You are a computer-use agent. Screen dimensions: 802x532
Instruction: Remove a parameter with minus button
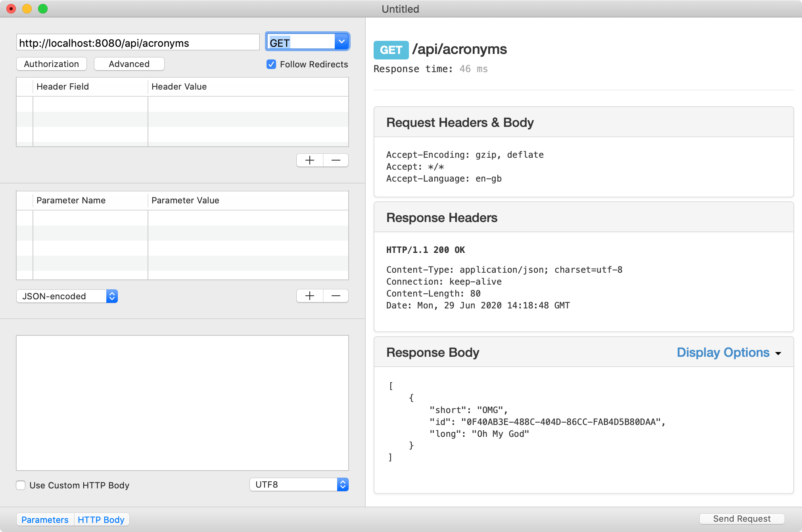tap(336, 296)
